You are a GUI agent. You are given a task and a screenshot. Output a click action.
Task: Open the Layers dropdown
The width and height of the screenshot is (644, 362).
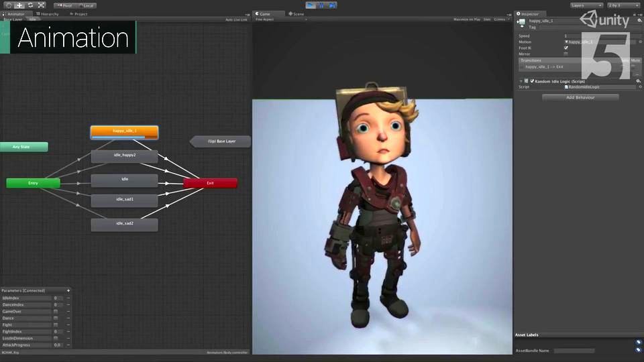coord(586,5)
